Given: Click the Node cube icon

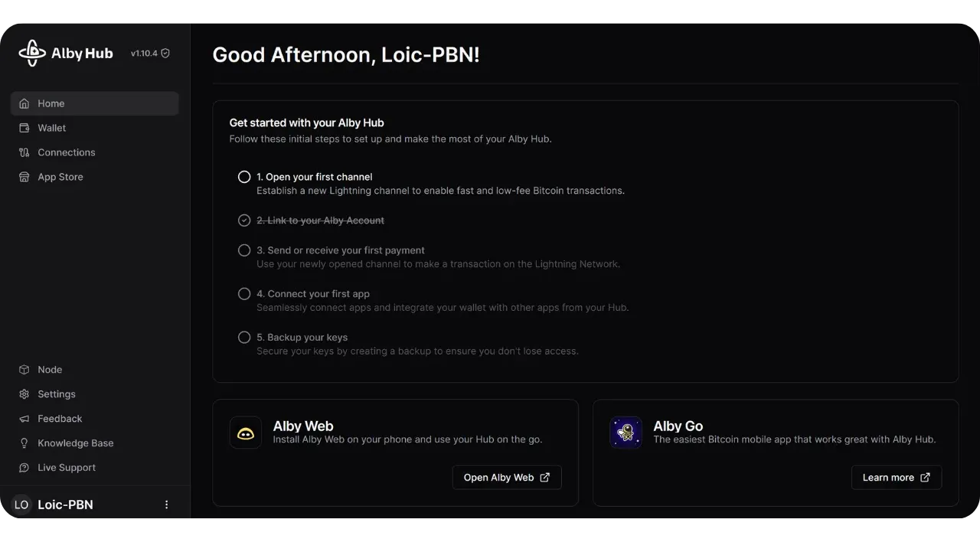Looking at the screenshot, I should tap(24, 370).
